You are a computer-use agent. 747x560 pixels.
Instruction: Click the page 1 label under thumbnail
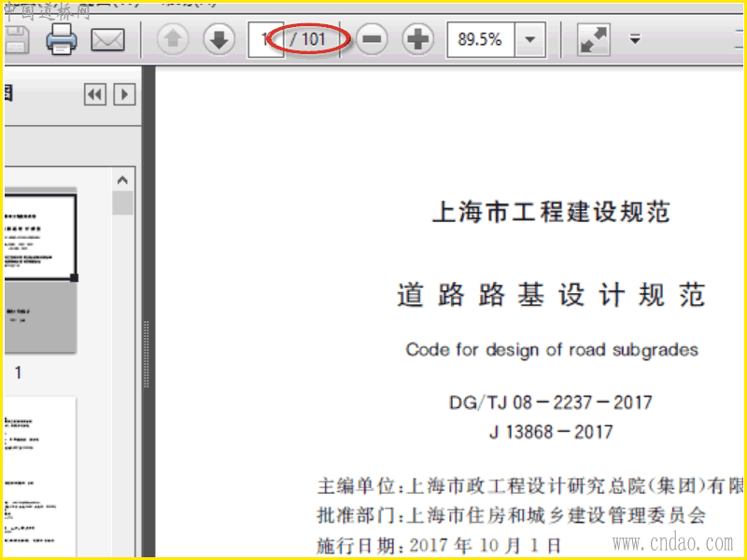18,372
